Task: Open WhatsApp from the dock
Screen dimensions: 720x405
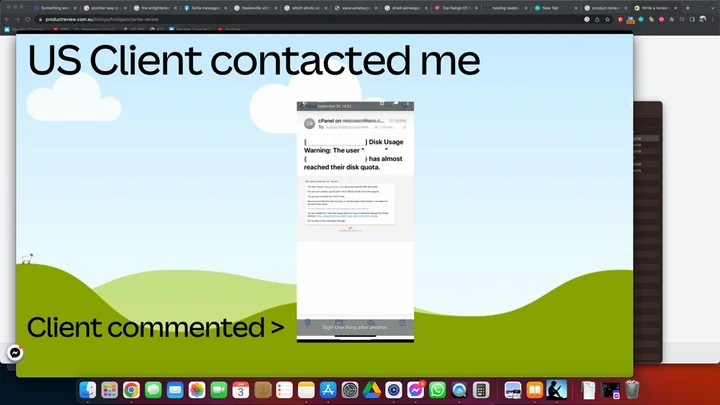Action: pos(437,390)
